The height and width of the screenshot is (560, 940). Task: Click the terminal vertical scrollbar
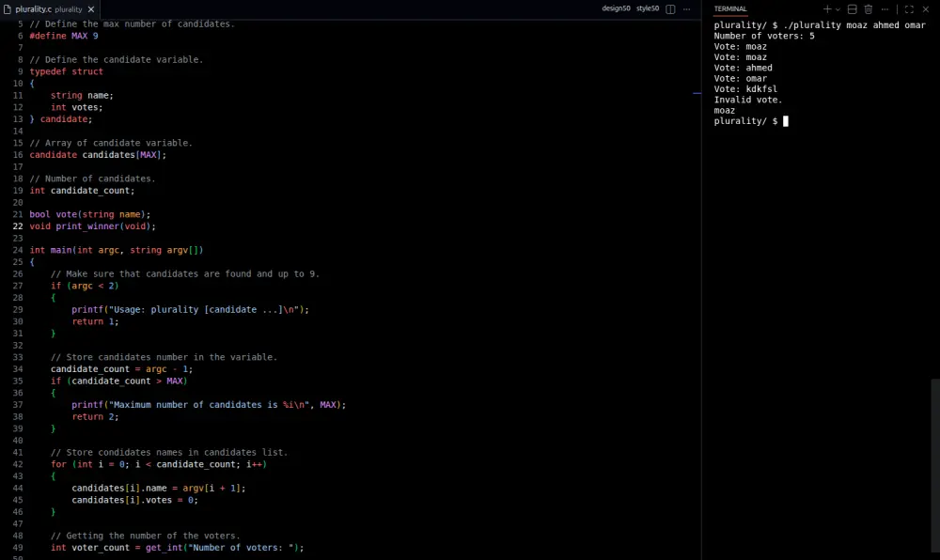935,465
